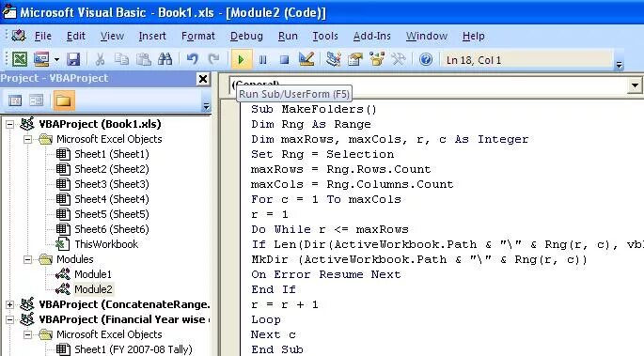The width and height of the screenshot is (644, 356).
Task: Save the workbook with the floppy icon
Action: (x=73, y=59)
